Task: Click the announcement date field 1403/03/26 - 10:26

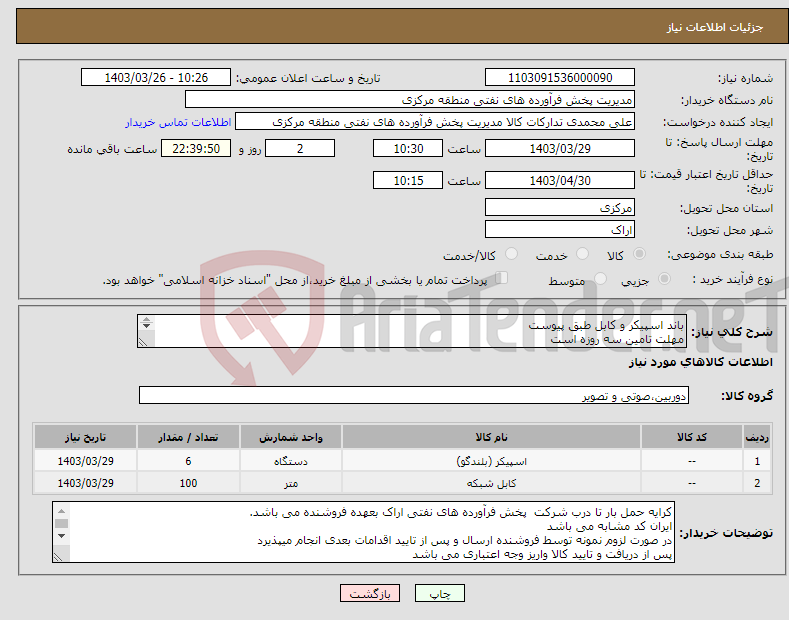Action: [x=156, y=78]
